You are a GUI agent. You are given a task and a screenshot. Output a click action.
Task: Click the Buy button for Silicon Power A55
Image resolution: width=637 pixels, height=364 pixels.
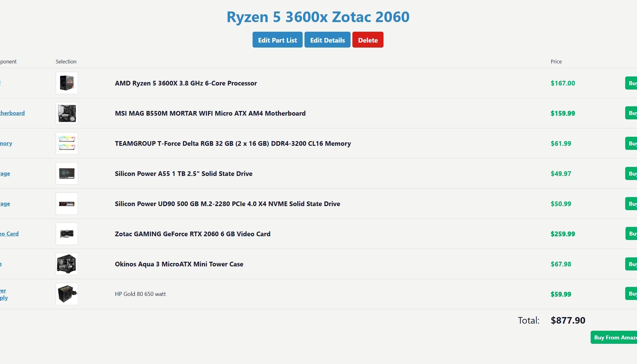point(631,173)
